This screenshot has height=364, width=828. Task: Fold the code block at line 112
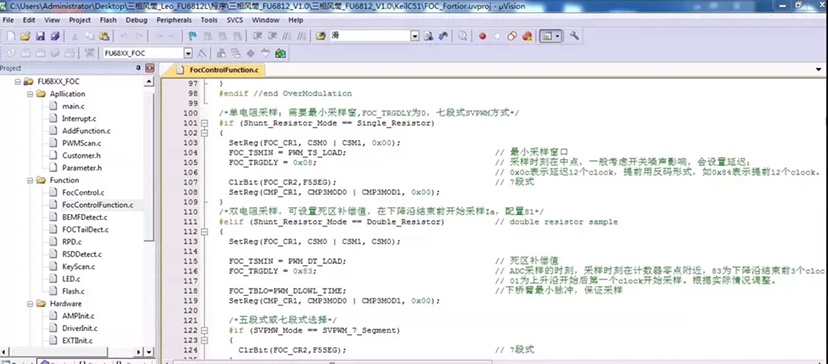[x=205, y=231]
